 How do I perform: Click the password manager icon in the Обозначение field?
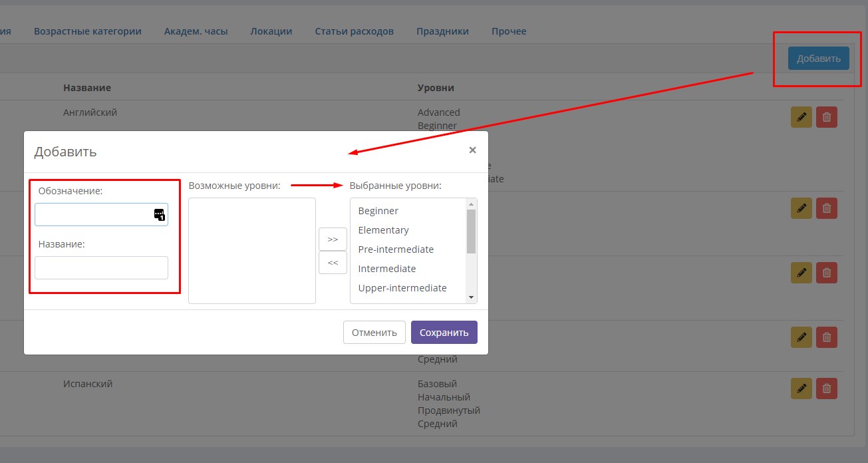[159, 214]
